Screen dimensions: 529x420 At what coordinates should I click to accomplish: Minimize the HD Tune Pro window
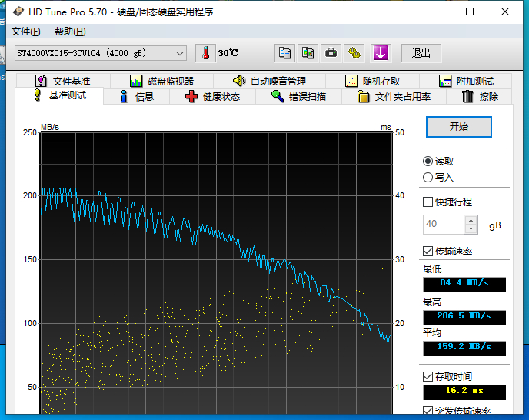435,12
